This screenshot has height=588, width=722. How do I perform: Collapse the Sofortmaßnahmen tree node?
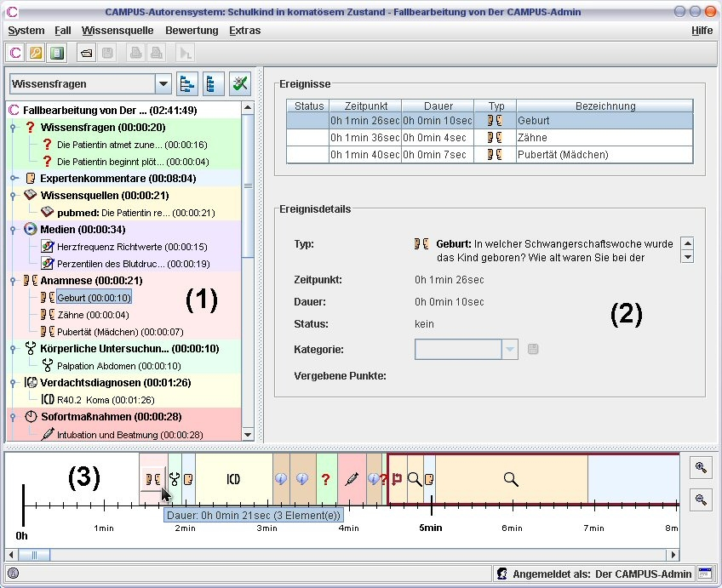coord(13,417)
